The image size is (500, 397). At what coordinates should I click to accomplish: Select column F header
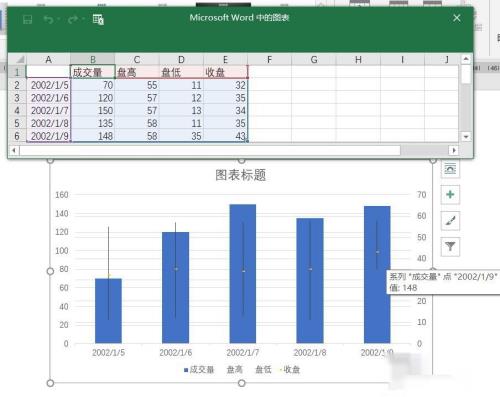click(x=269, y=60)
